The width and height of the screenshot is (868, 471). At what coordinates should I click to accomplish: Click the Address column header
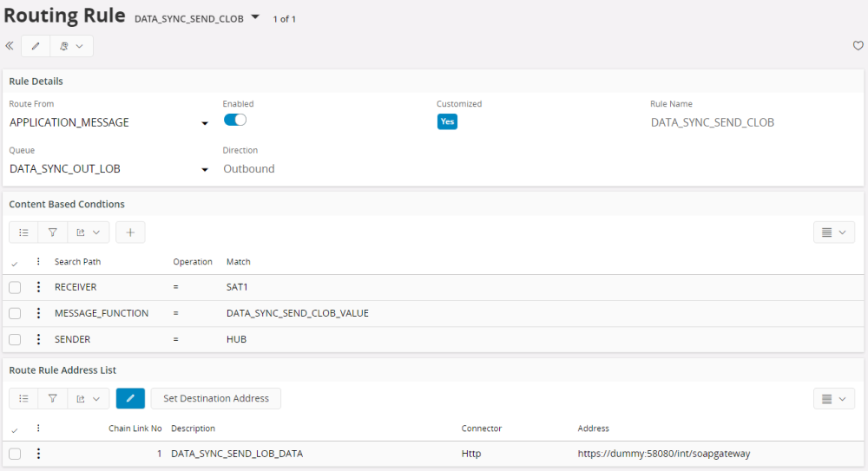click(593, 428)
